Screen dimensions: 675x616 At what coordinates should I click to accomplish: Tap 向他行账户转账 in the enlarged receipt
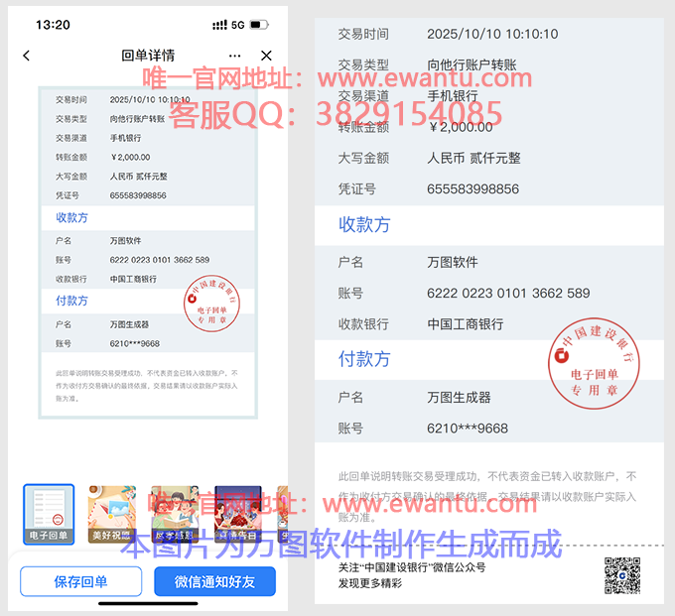[472, 64]
